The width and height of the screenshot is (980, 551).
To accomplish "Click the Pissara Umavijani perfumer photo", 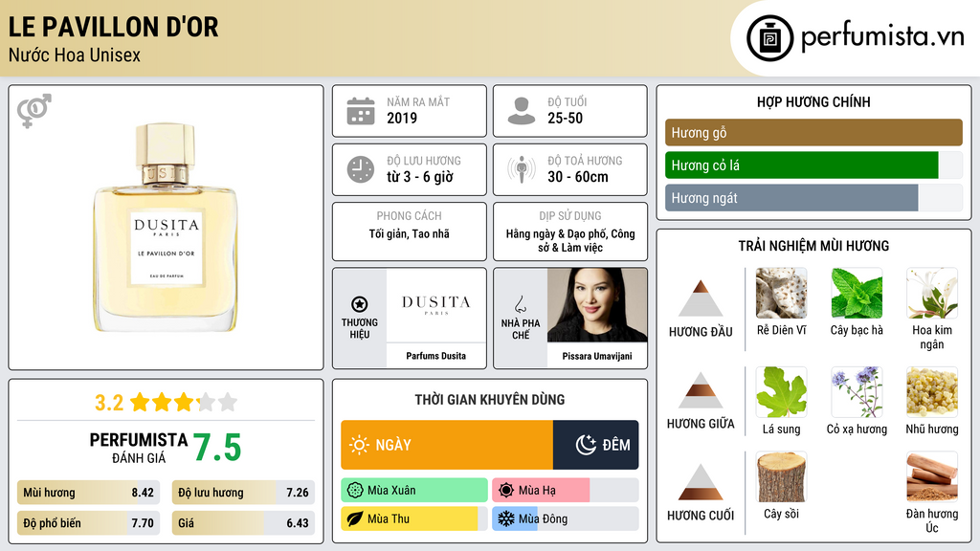I will (x=597, y=305).
